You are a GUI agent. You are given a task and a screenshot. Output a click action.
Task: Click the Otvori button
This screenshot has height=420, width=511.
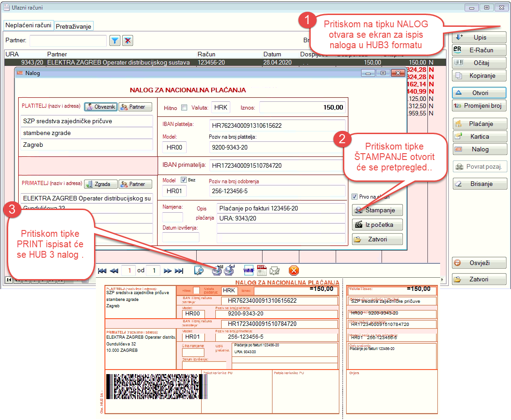click(x=479, y=93)
